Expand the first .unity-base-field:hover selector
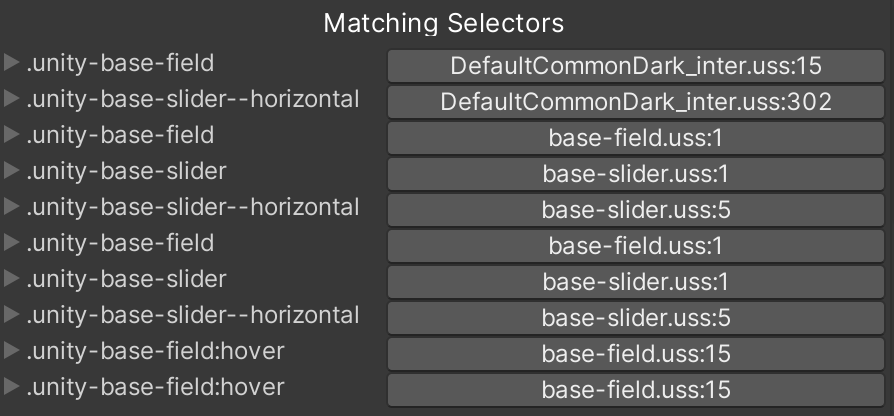 point(12,352)
